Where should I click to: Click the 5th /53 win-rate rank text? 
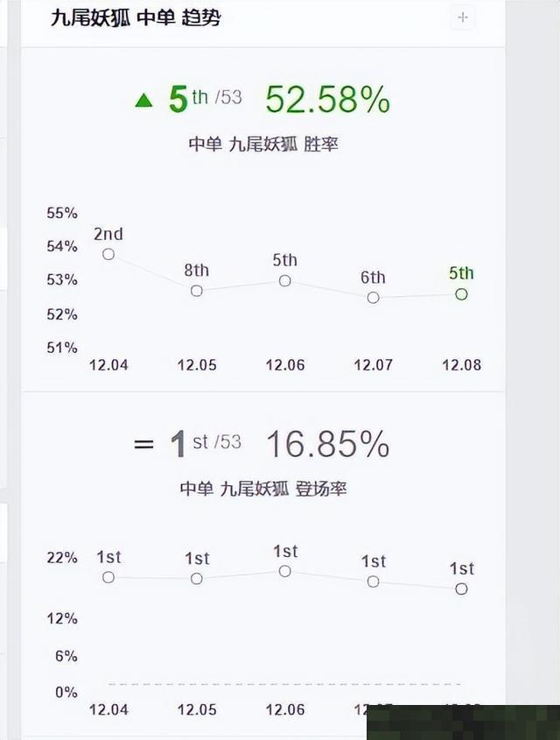206,99
